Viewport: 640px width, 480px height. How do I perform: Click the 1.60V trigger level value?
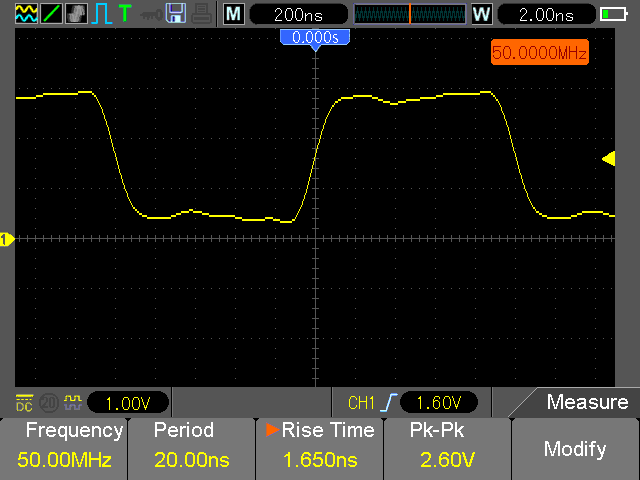coord(439,403)
